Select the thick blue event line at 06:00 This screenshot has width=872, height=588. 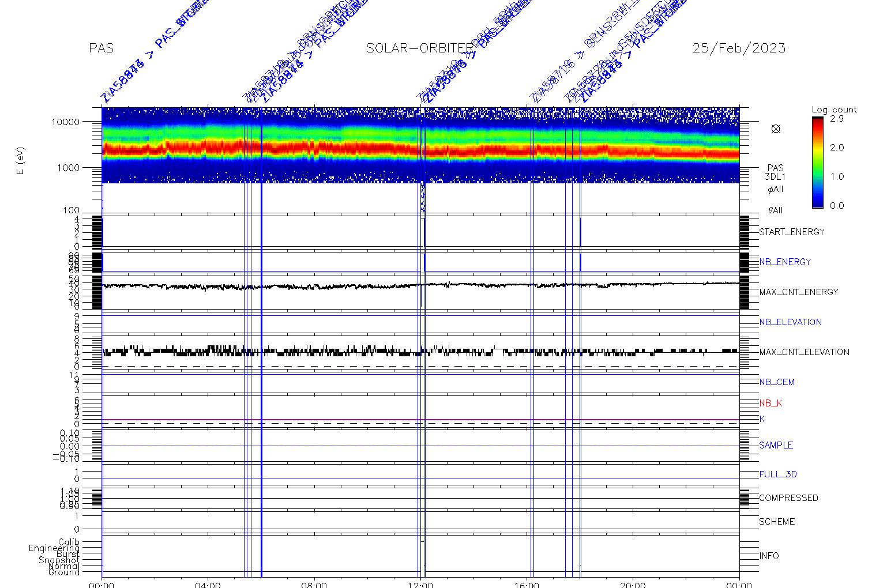click(x=261, y=342)
